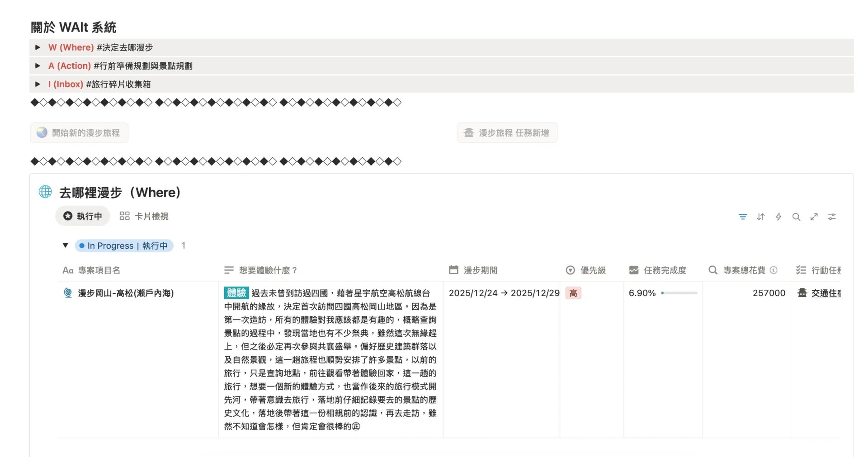The height and width of the screenshot is (457, 868).
Task: Expand the W (Where) toggle section
Action: pos(38,47)
